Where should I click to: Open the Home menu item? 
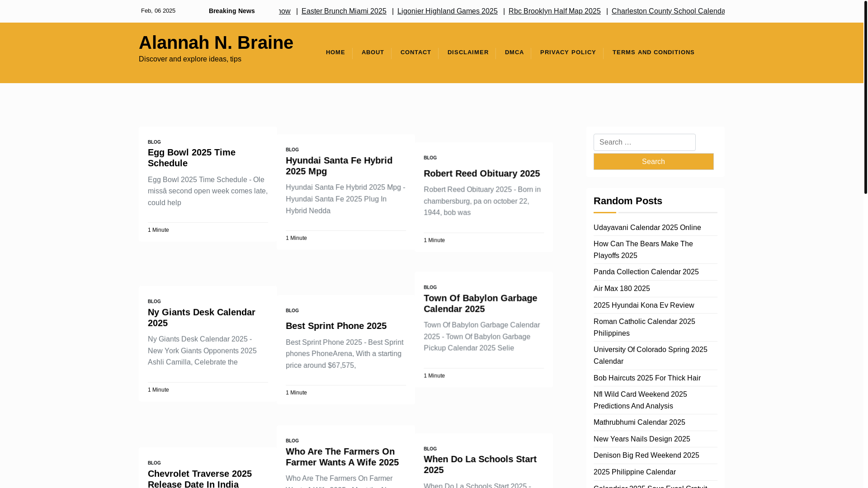click(335, 52)
